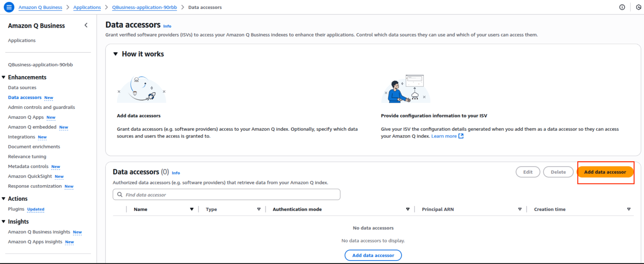Sort table by Type column arrow
The height and width of the screenshot is (264, 644).
pos(259,209)
